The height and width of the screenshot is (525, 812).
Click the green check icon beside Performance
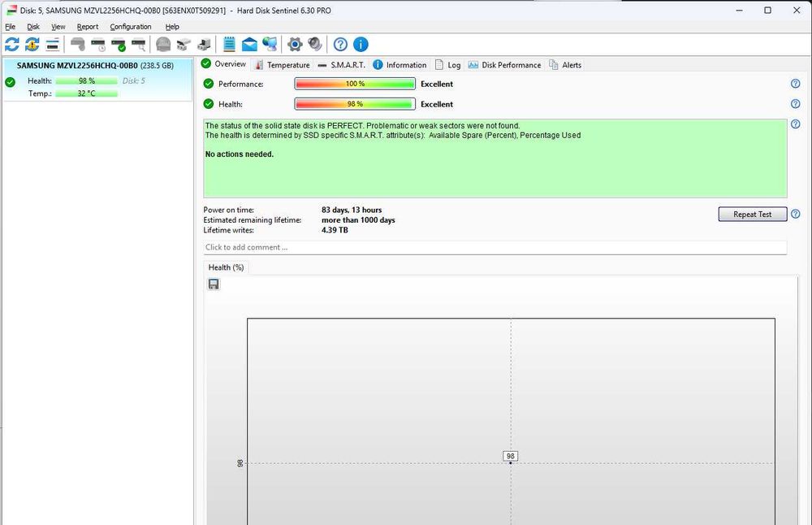pos(208,84)
